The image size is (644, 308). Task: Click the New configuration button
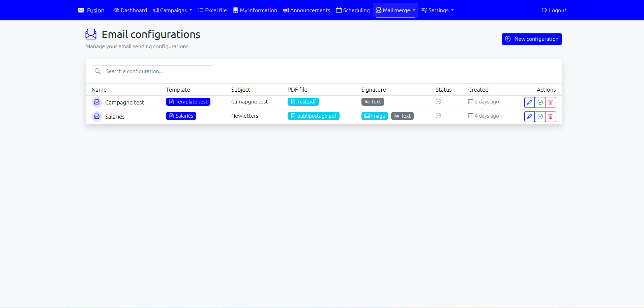(x=532, y=39)
